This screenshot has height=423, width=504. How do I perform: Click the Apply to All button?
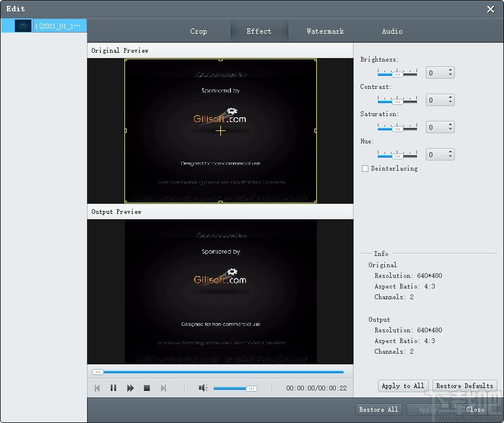403,386
